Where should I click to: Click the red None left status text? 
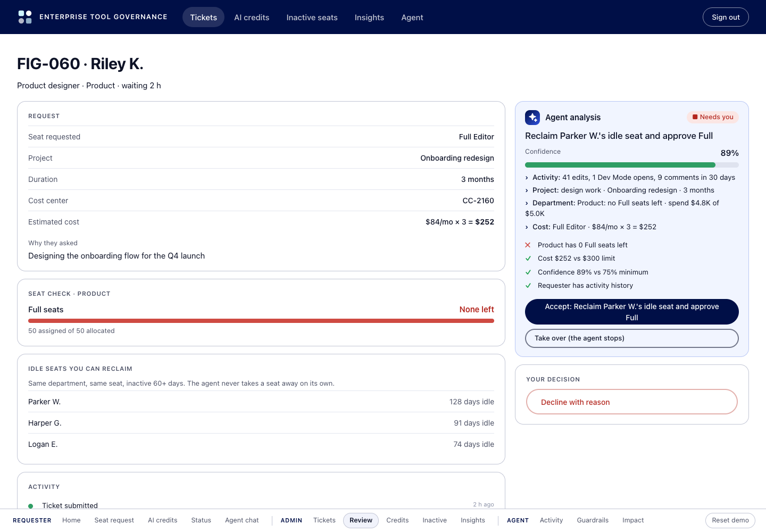point(477,310)
